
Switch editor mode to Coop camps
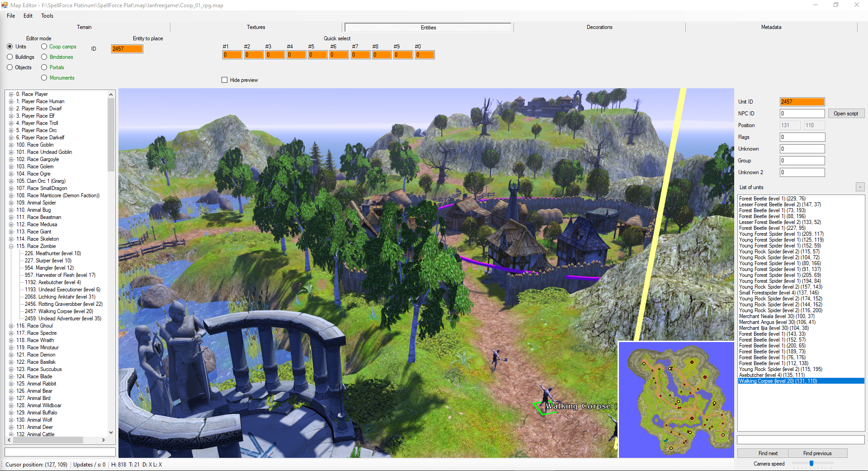(x=44, y=47)
